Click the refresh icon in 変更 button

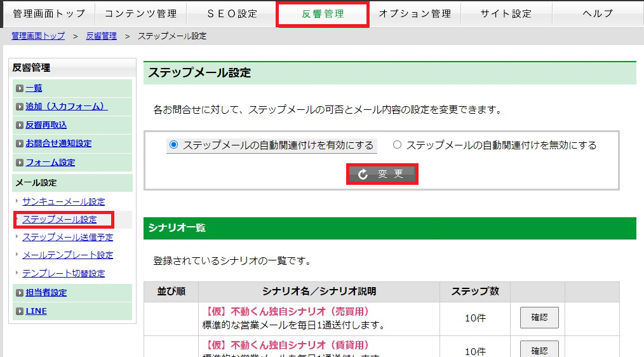pyautogui.click(x=363, y=174)
